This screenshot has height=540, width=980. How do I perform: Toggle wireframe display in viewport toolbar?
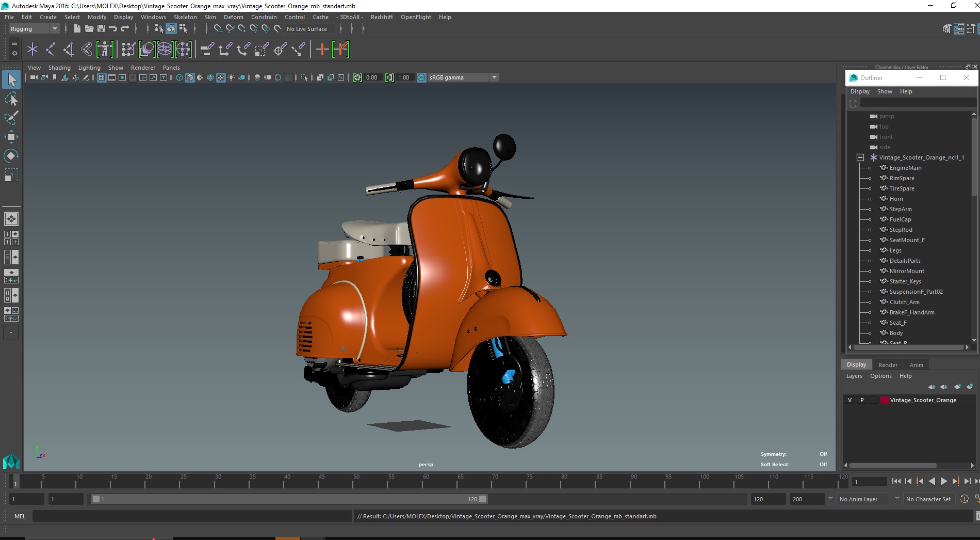179,77
